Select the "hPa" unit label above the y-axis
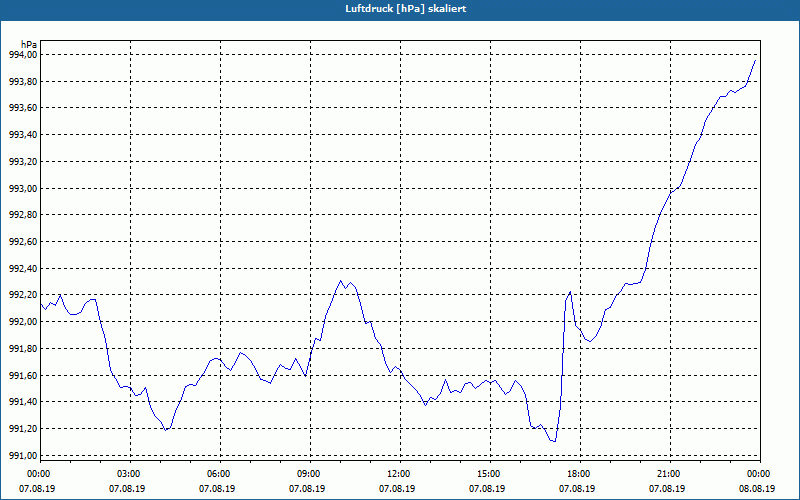This screenshot has height=500, width=800. click(29, 45)
